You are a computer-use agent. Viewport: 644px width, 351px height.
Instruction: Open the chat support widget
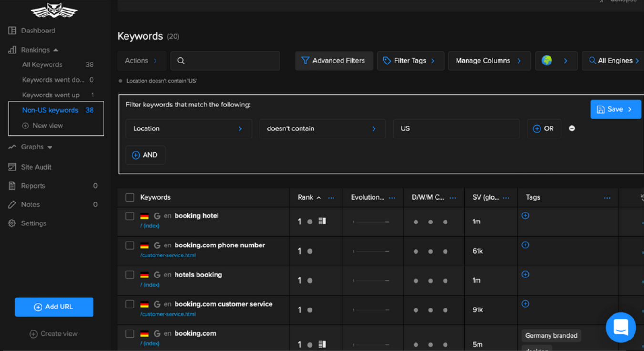click(621, 328)
